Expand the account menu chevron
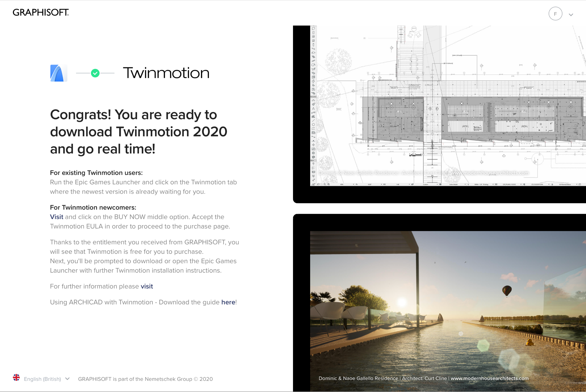The height and width of the screenshot is (392, 586). coord(571,15)
